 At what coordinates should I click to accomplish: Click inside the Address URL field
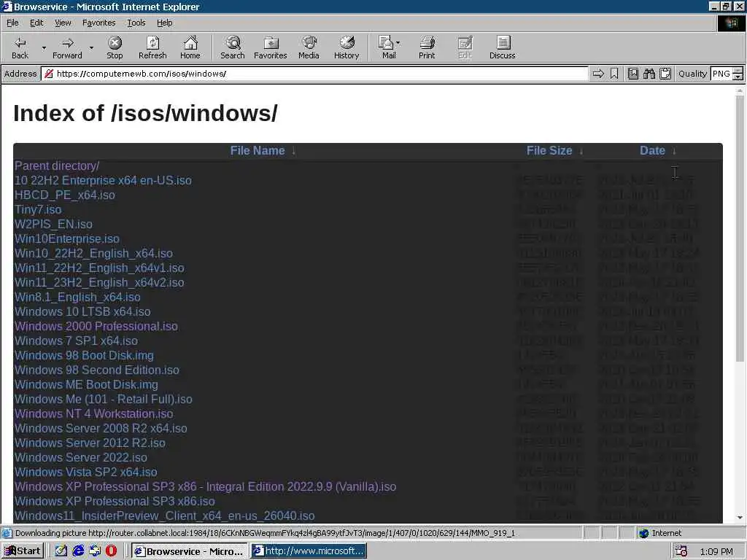point(314,74)
